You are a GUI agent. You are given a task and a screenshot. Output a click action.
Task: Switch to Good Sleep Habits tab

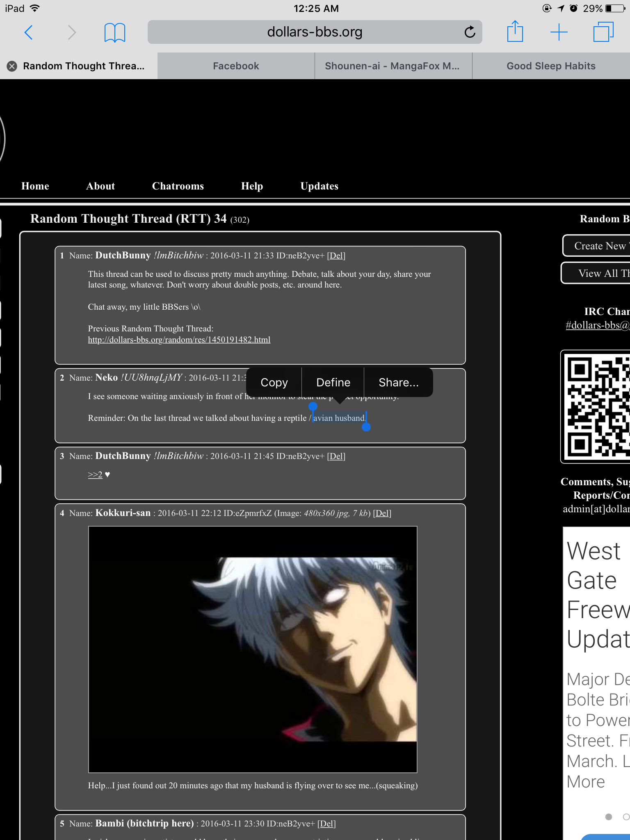pos(551,66)
